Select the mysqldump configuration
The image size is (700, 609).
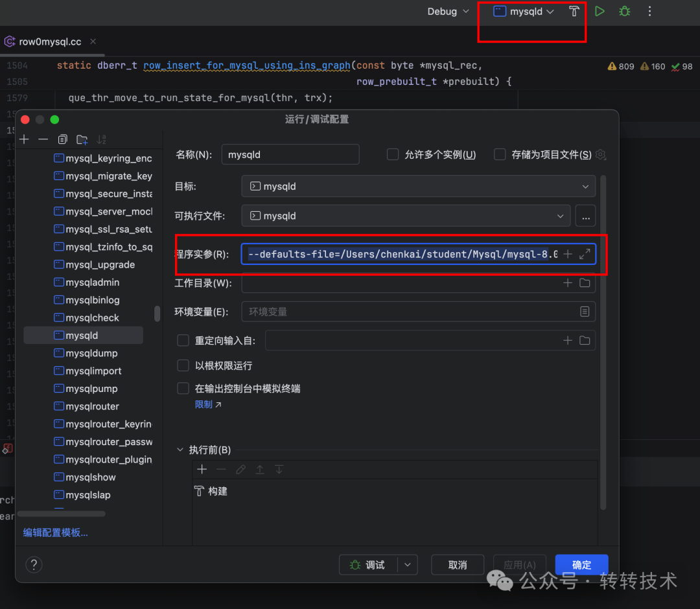[x=91, y=353]
